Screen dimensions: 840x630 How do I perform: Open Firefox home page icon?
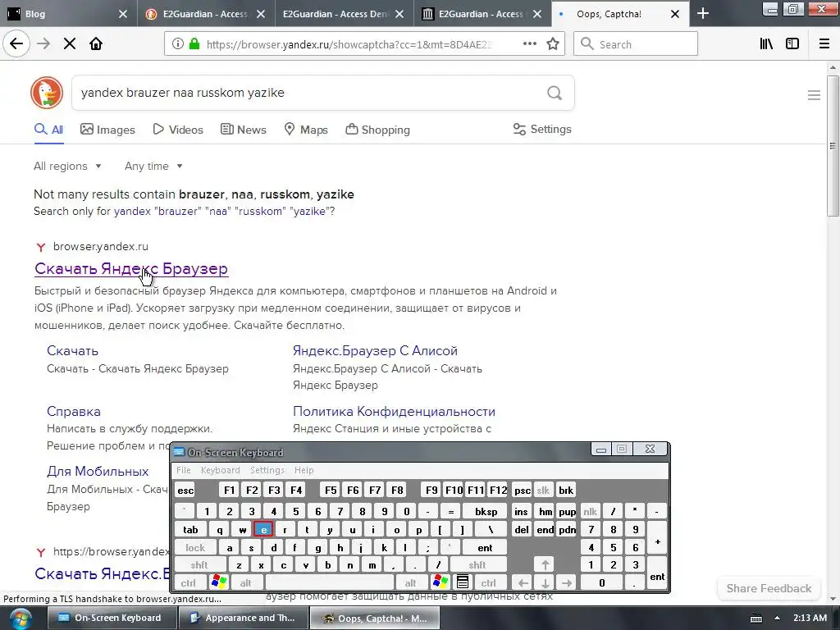click(96, 44)
